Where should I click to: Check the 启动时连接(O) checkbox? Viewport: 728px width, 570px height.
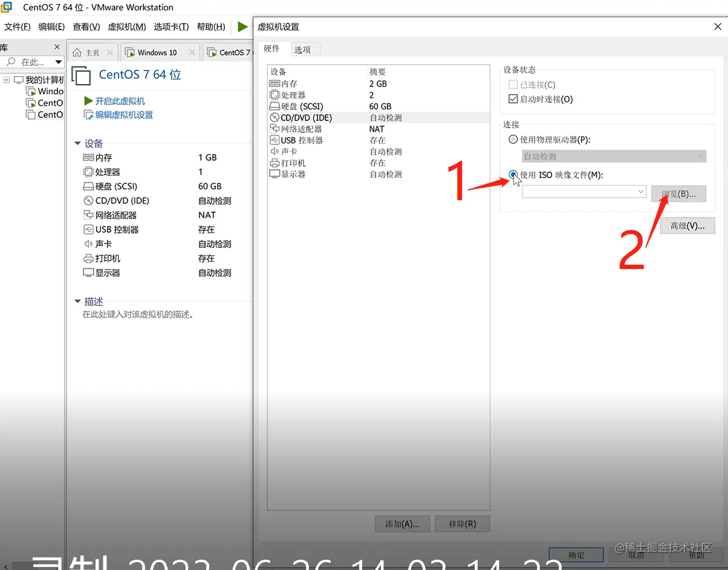coord(513,99)
